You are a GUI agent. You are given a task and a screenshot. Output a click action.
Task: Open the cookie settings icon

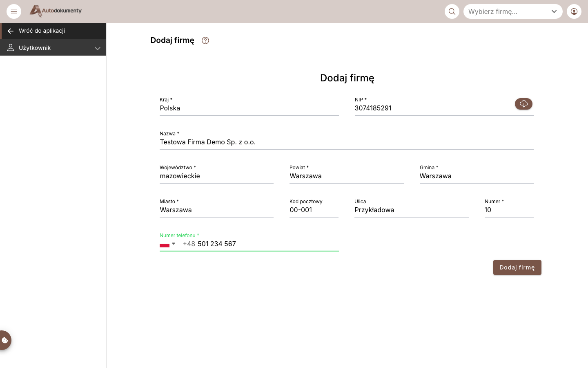click(5, 340)
